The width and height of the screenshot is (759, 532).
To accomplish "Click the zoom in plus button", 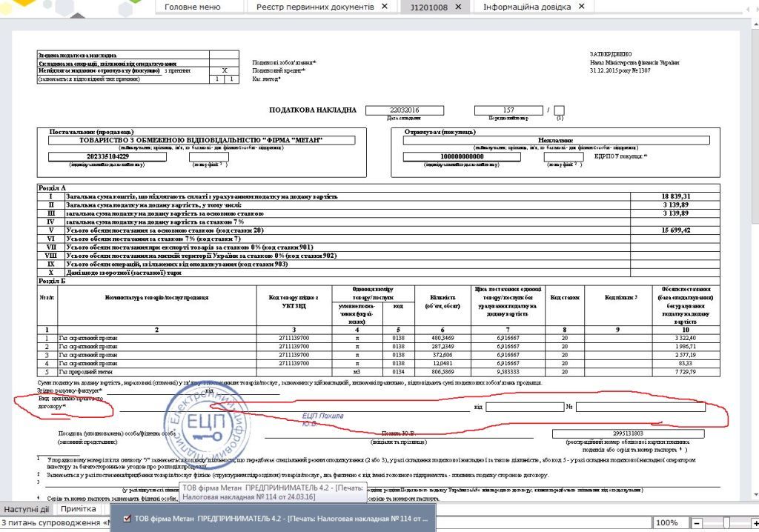I will pos(755,523).
